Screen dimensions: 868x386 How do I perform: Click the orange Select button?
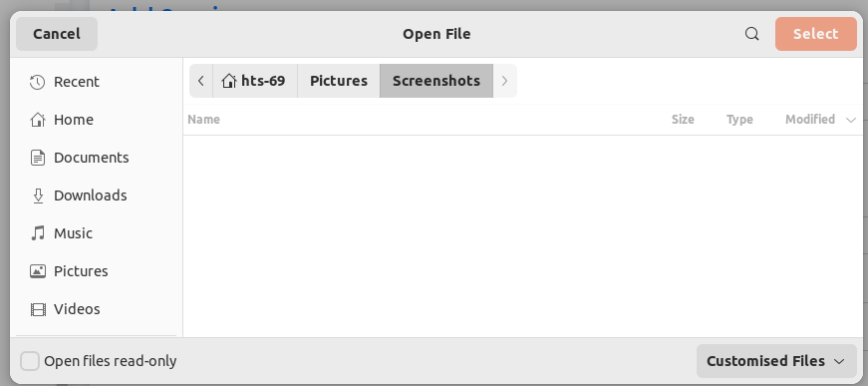click(815, 34)
